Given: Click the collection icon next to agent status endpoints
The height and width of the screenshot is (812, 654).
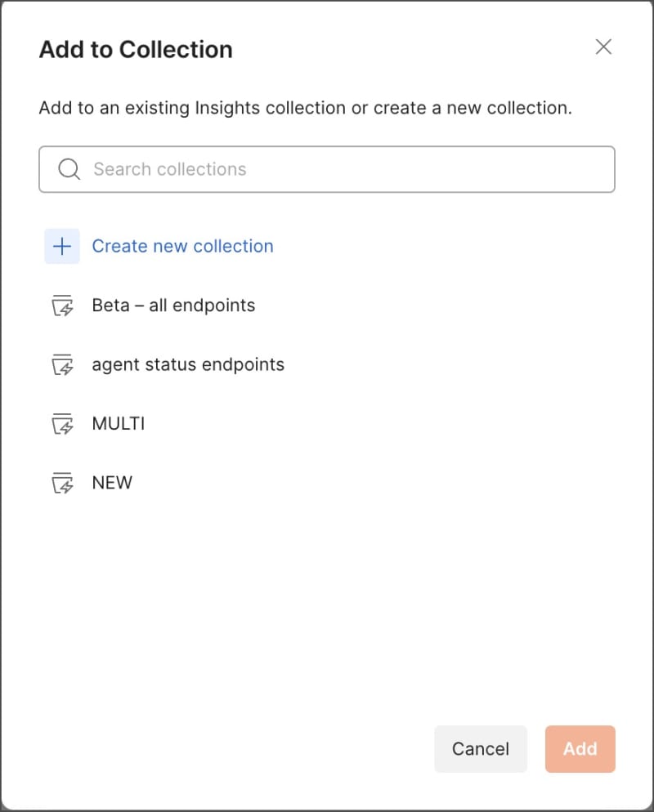Looking at the screenshot, I should point(62,364).
